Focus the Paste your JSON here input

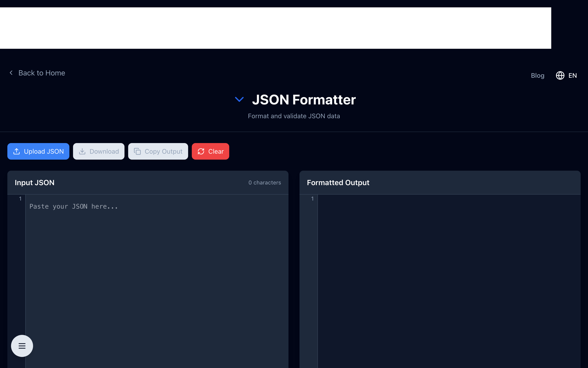[x=157, y=281]
